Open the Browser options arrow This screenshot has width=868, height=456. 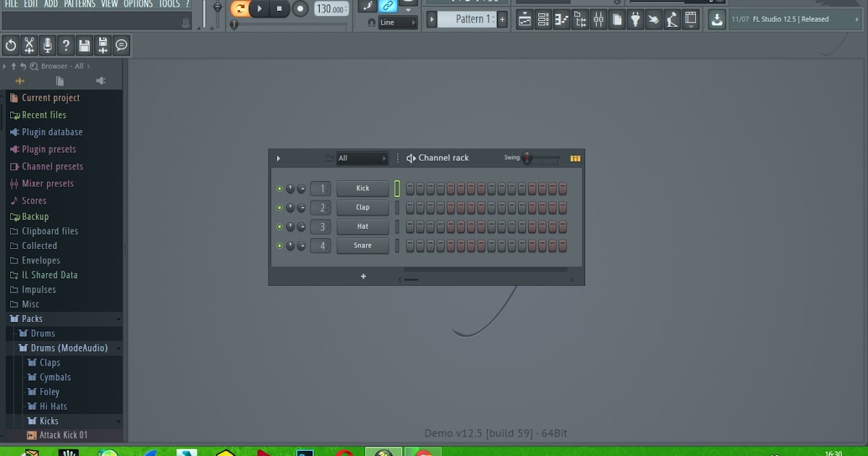click(x=4, y=66)
